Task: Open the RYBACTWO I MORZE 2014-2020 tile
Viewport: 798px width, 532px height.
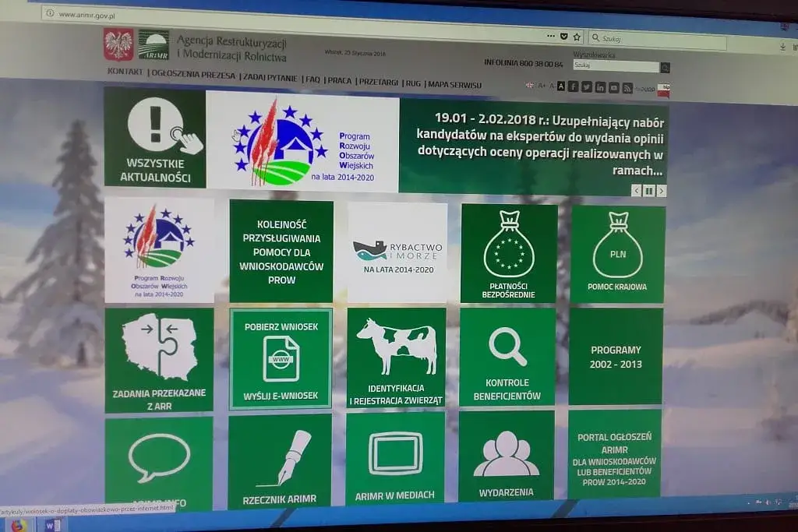Action: pyautogui.click(x=396, y=249)
